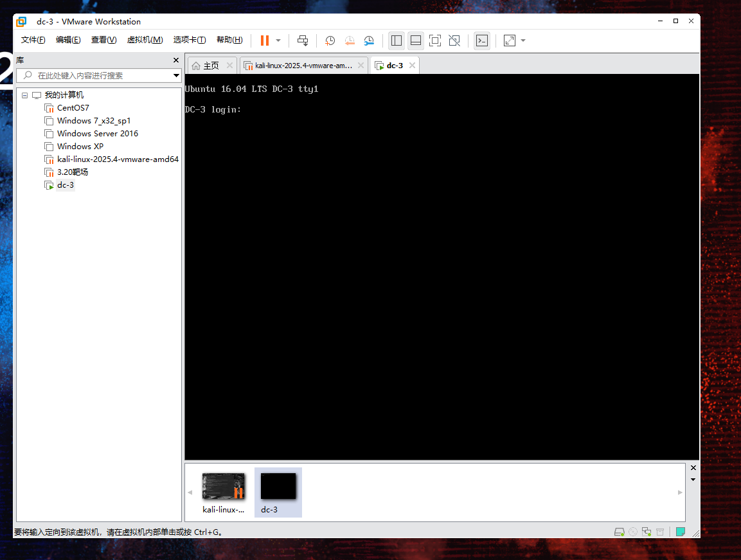Viewport: 741px width, 560px height.
Task: Take a snapshot of the virtual machine
Action: pyautogui.click(x=330, y=41)
